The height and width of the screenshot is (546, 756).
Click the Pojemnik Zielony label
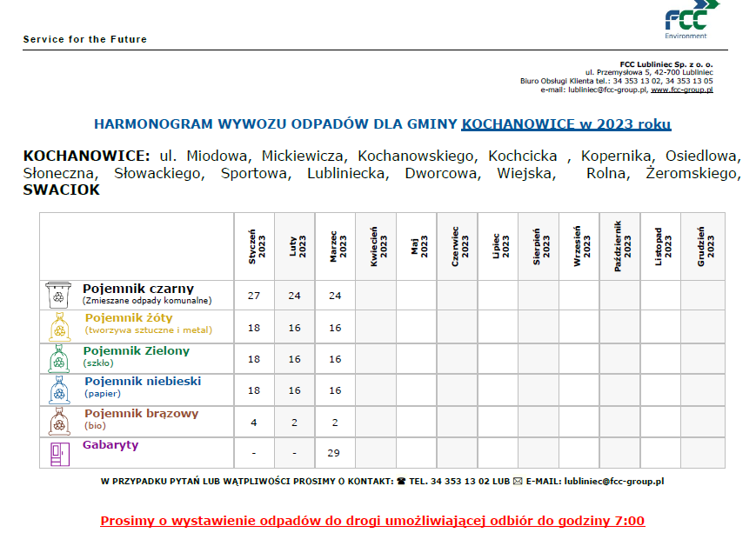point(137,351)
